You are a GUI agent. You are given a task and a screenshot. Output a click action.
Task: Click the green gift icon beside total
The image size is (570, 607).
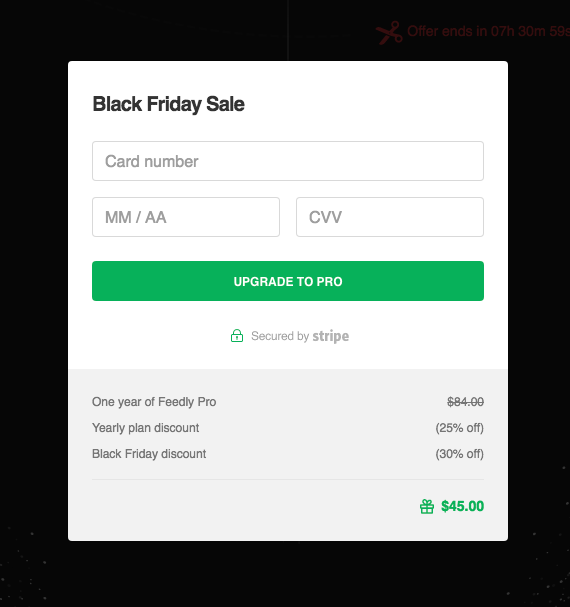pos(427,506)
